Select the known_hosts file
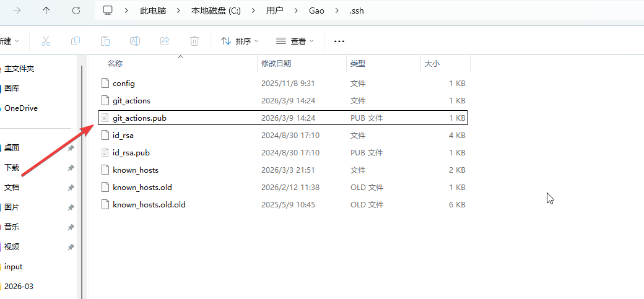The height and width of the screenshot is (299, 644). 135,170
